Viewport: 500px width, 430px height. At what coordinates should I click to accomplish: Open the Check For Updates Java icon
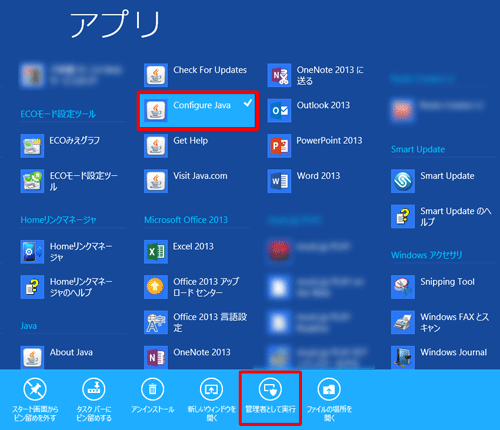pos(156,75)
